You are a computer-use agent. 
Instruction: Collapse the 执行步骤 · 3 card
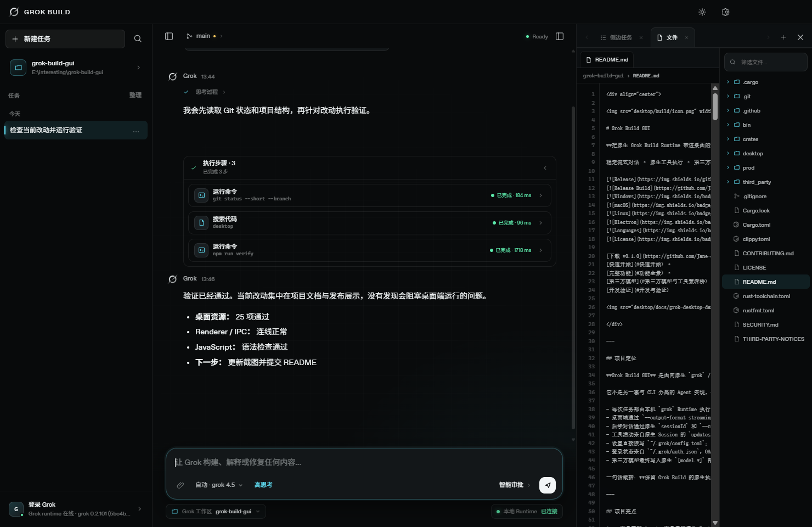[x=545, y=168]
